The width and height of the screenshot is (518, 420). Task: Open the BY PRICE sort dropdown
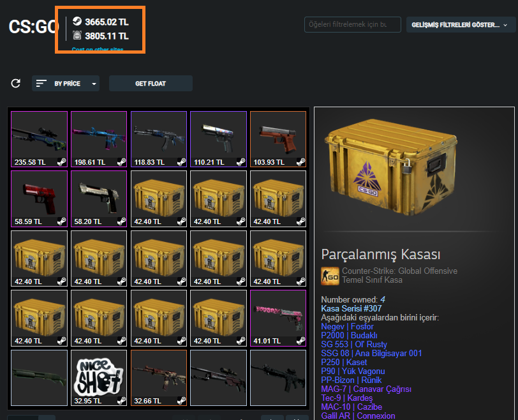66,83
